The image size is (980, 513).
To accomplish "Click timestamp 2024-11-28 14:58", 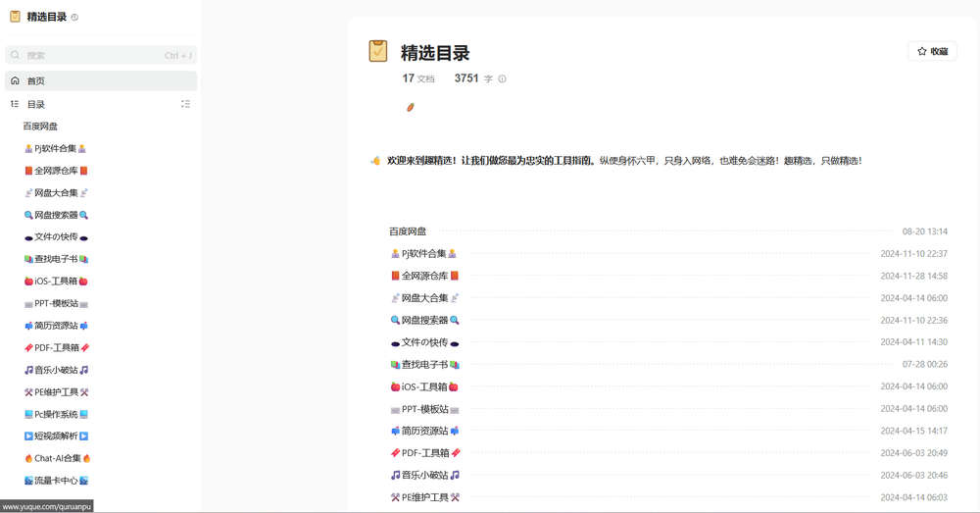I will tap(913, 276).
